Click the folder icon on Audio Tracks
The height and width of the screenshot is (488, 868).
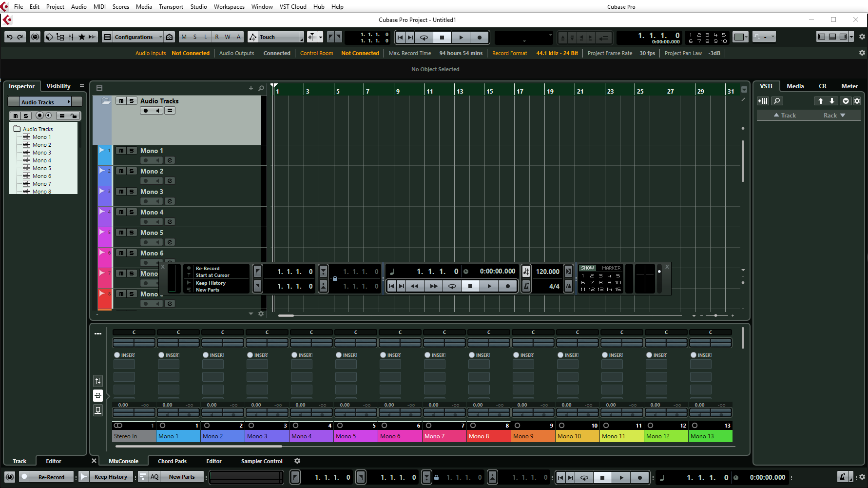click(x=106, y=101)
